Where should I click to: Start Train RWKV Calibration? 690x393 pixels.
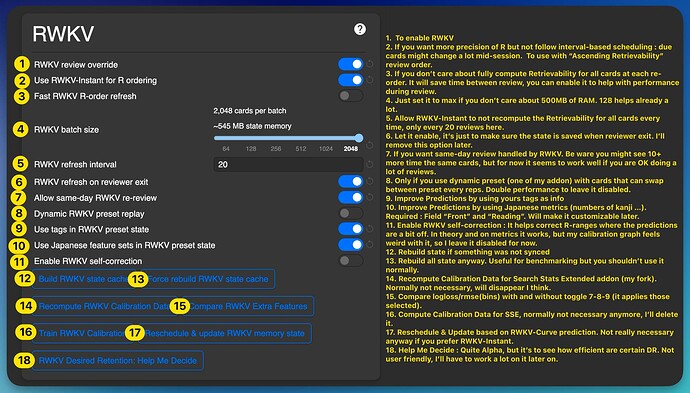pyautogui.click(x=83, y=333)
